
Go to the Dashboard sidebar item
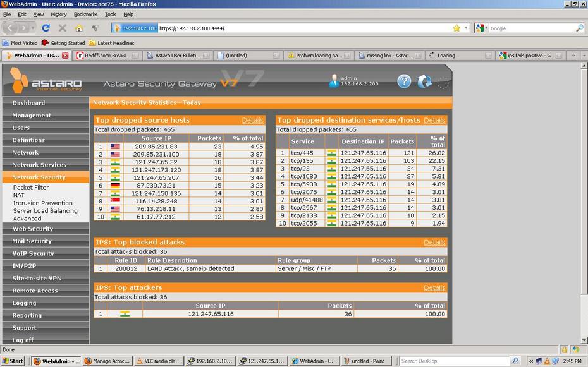coord(46,103)
